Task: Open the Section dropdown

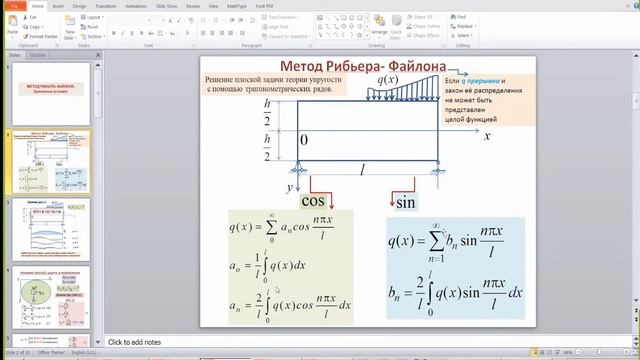Action: [92, 36]
